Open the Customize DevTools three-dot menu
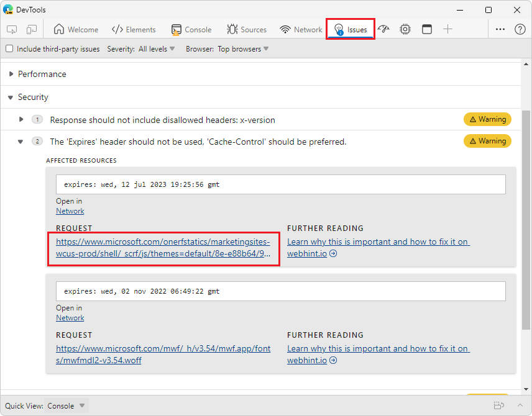Viewport: 532px width, 416px height. [500, 29]
